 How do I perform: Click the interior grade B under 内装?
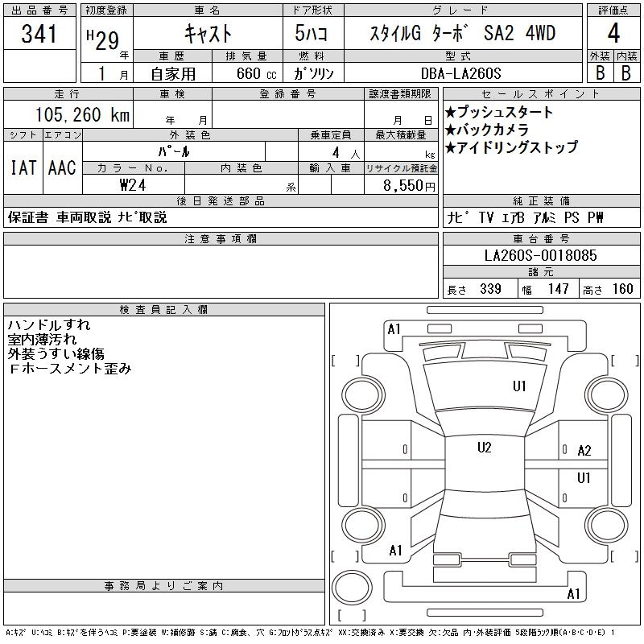click(626, 72)
